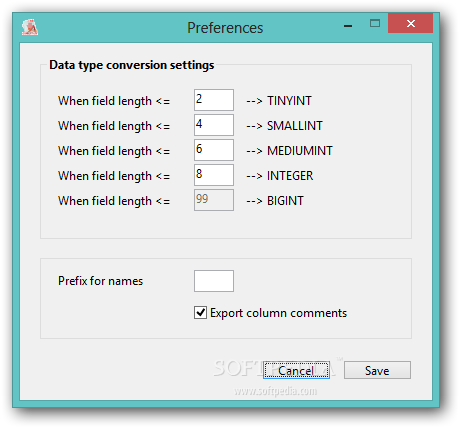The width and height of the screenshot is (460, 428).
Task: Focus the Prefix for names text box
Action: point(214,281)
